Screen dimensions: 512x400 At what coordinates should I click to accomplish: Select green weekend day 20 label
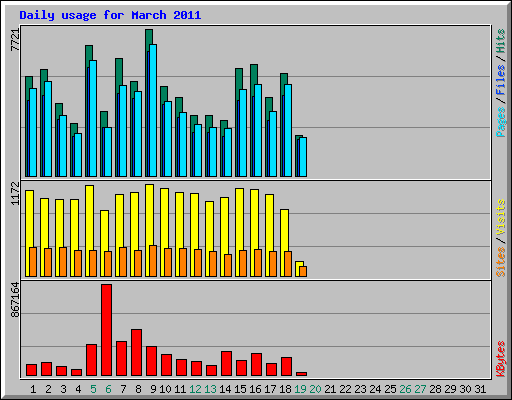click(315, 389)
